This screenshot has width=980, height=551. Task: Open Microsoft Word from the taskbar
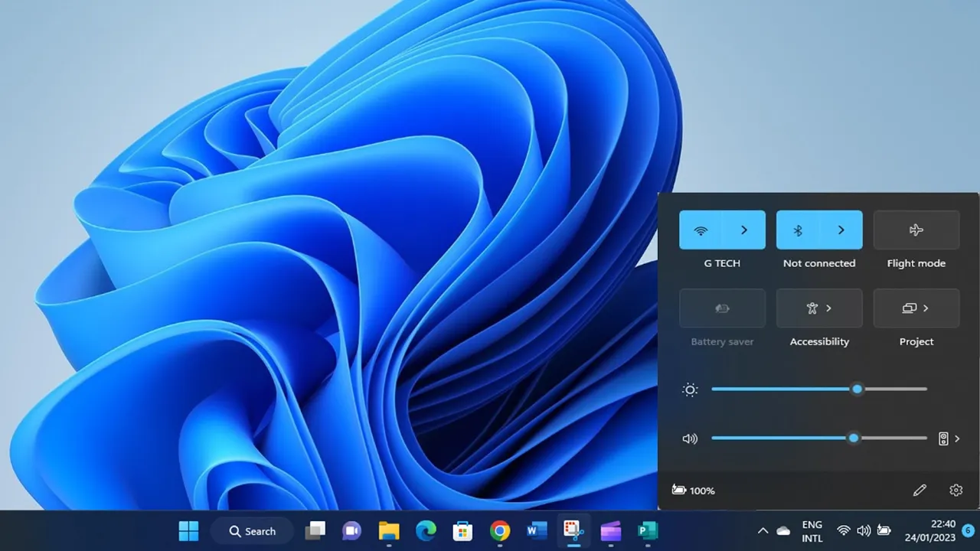click(537, 531)
